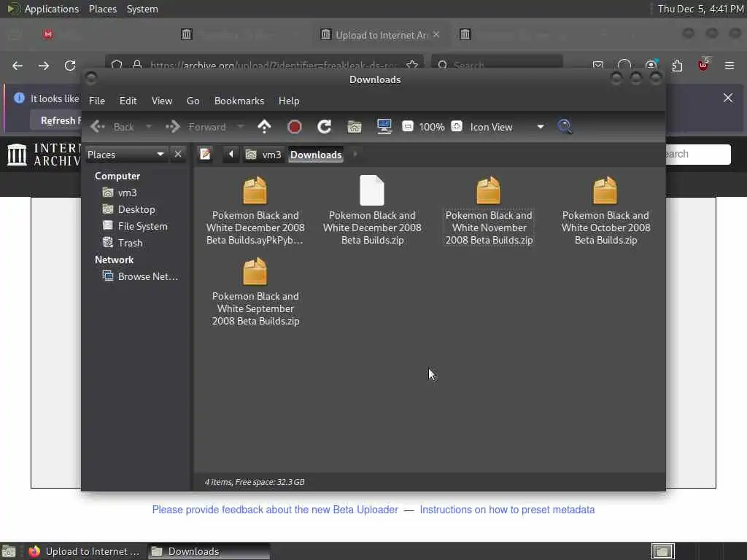Open Forward history dropdown arrow

coord(241,127)
